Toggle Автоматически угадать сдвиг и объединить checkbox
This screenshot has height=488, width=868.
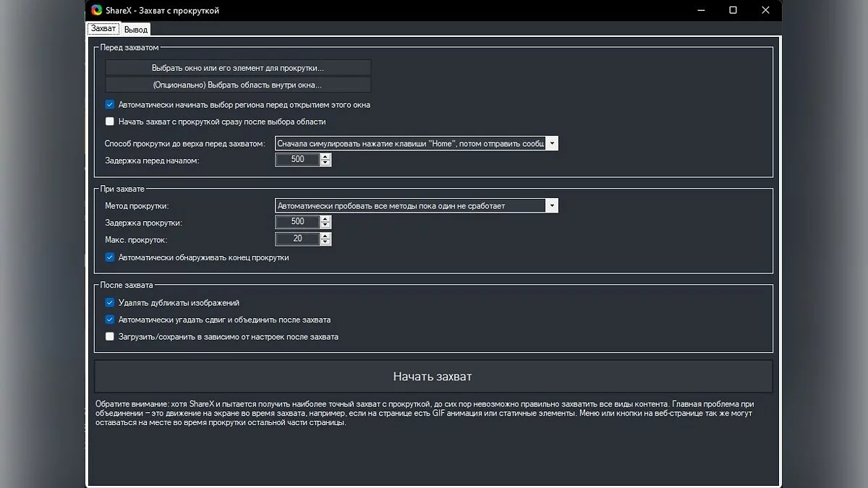(110, 320)
